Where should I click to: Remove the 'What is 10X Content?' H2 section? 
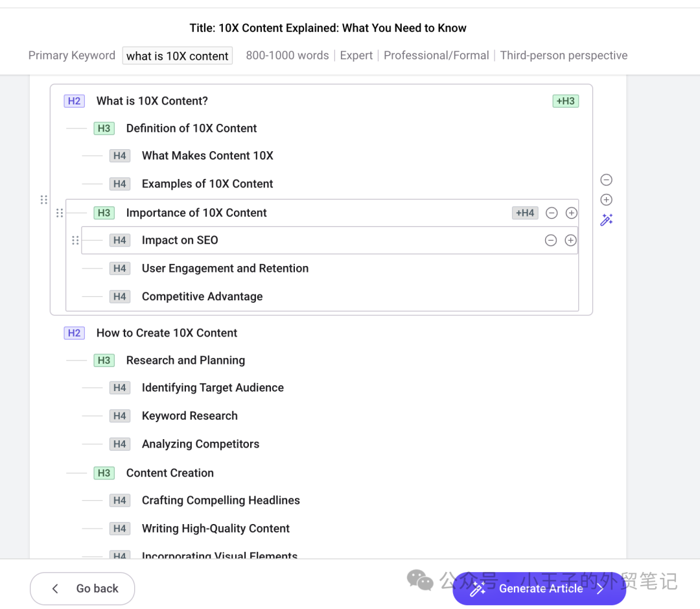point(606,180)
